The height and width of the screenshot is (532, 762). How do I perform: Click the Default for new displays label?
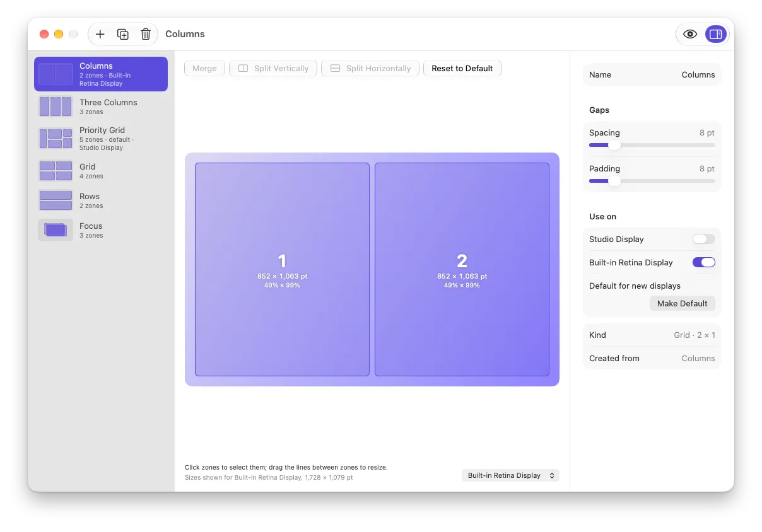[x=635, y=286]
